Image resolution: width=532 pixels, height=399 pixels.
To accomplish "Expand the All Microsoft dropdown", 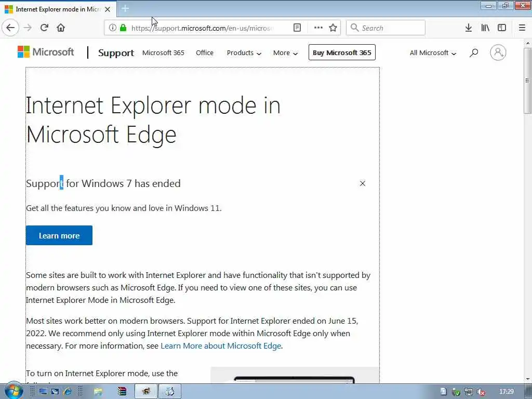I will [433, 52].
